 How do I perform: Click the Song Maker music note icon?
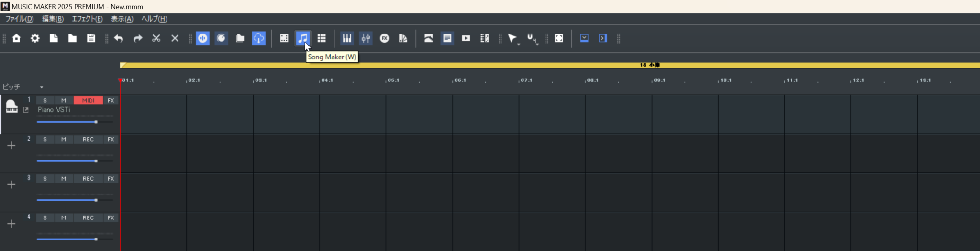pos(302,38)
